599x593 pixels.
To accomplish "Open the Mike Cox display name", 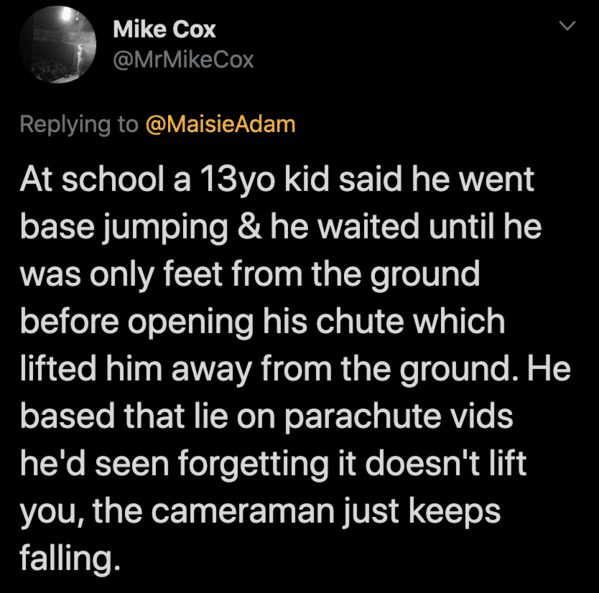I will (164, 29).
